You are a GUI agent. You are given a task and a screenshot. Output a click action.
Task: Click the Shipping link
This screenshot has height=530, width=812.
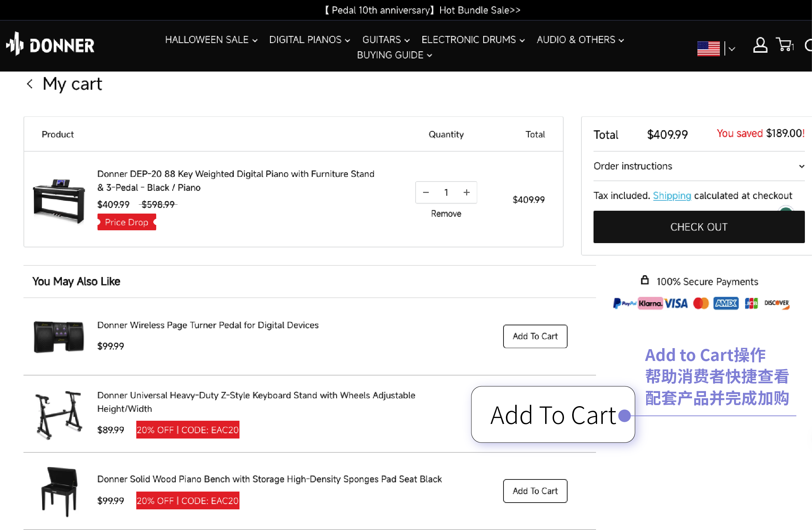click(x=672, y=195)
